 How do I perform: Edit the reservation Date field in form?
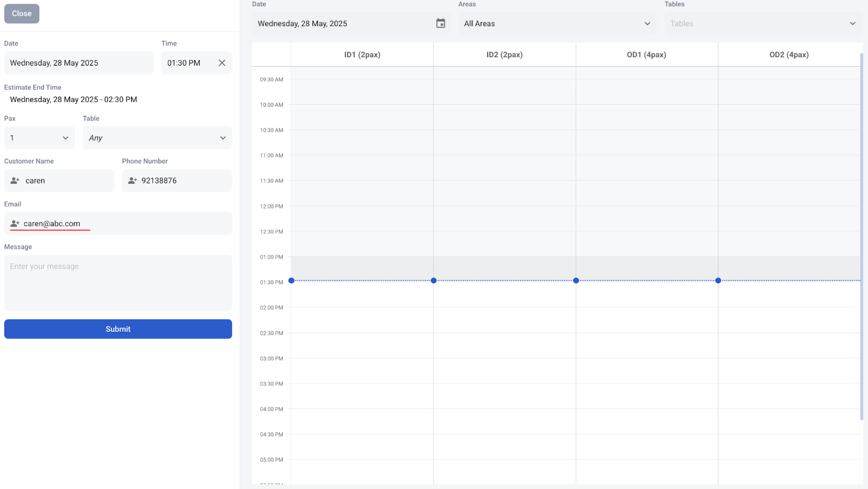[x=79, y=63]
